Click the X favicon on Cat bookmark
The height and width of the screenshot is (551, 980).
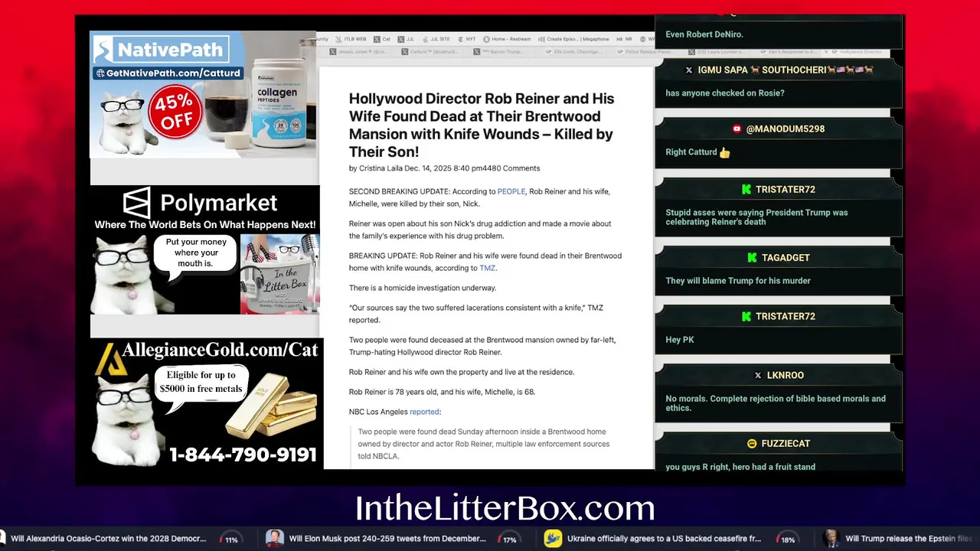coord(377,39)
